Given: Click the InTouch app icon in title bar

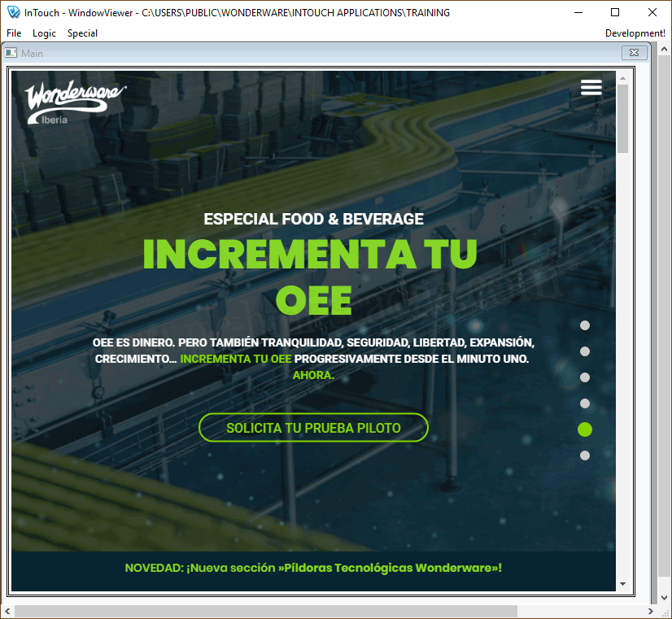Looking at the screenshot, I should point(12,13).
